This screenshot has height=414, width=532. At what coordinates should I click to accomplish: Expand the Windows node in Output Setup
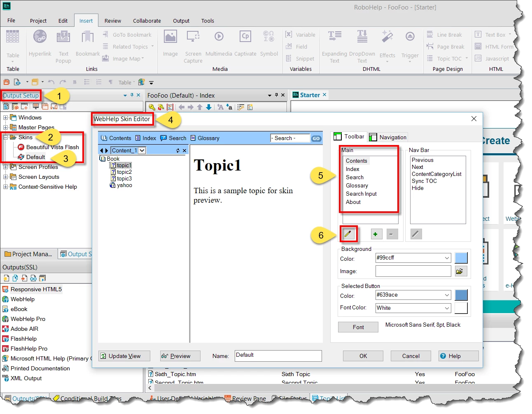click(x=6, y=117)
